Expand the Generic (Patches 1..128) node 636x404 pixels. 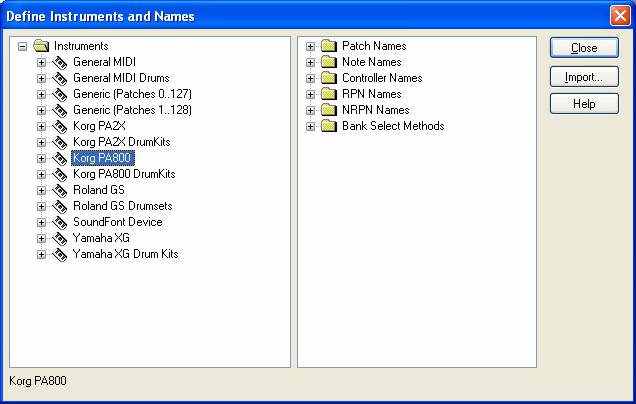[x=41, y=110]
